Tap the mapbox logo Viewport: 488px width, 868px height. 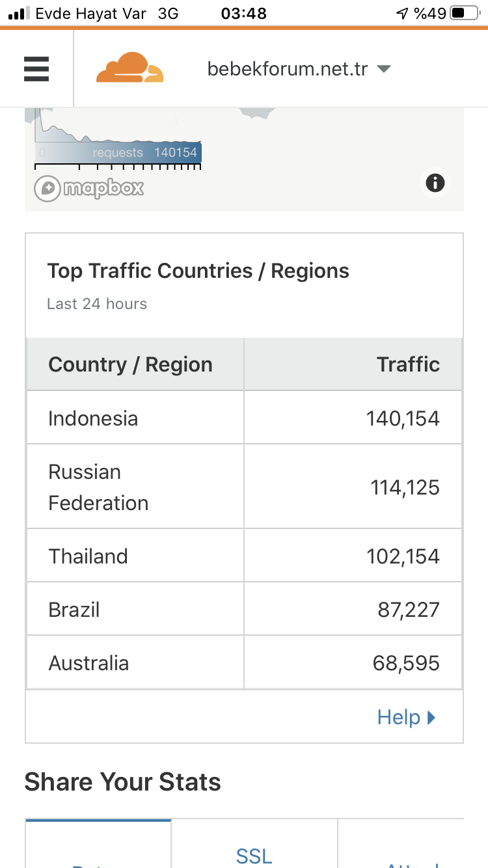89,189
